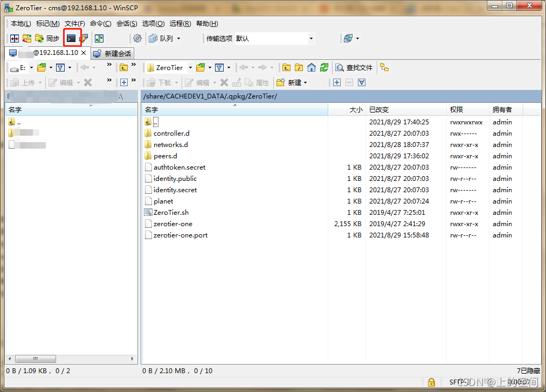Sort remote files by 已改变 column
The height and width of the screenshot is (392, 546).
(x=406, y=109)
